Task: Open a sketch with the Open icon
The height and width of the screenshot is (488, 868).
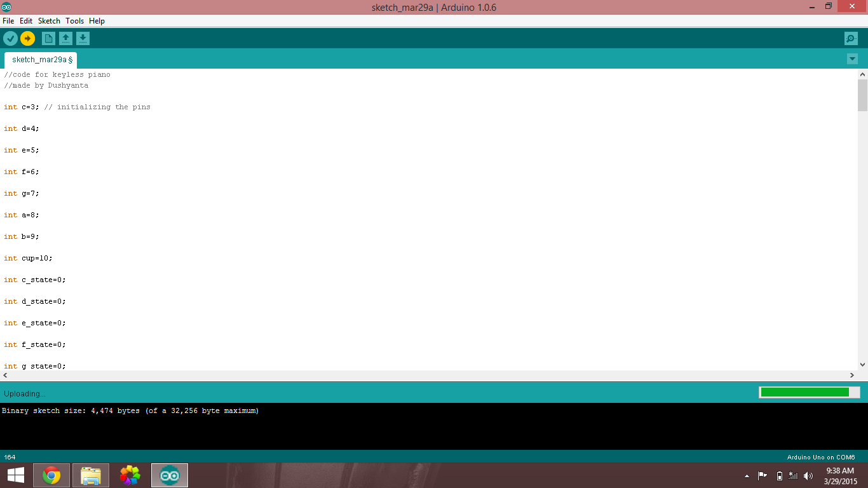Action: [65, 39]
